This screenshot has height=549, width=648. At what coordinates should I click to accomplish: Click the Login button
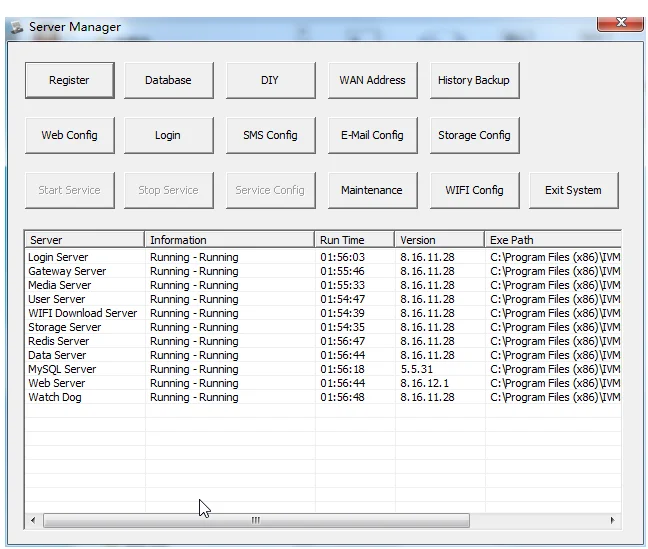(169, 135)
